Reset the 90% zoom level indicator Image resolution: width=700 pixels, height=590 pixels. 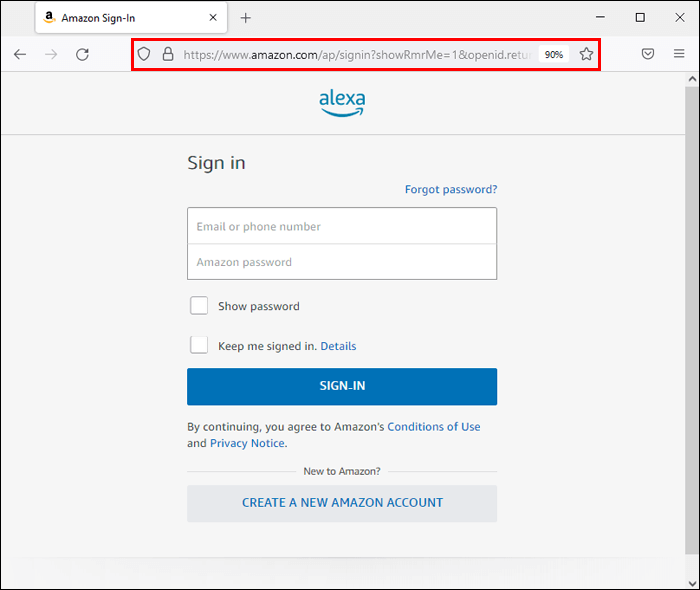coord(554,54)
